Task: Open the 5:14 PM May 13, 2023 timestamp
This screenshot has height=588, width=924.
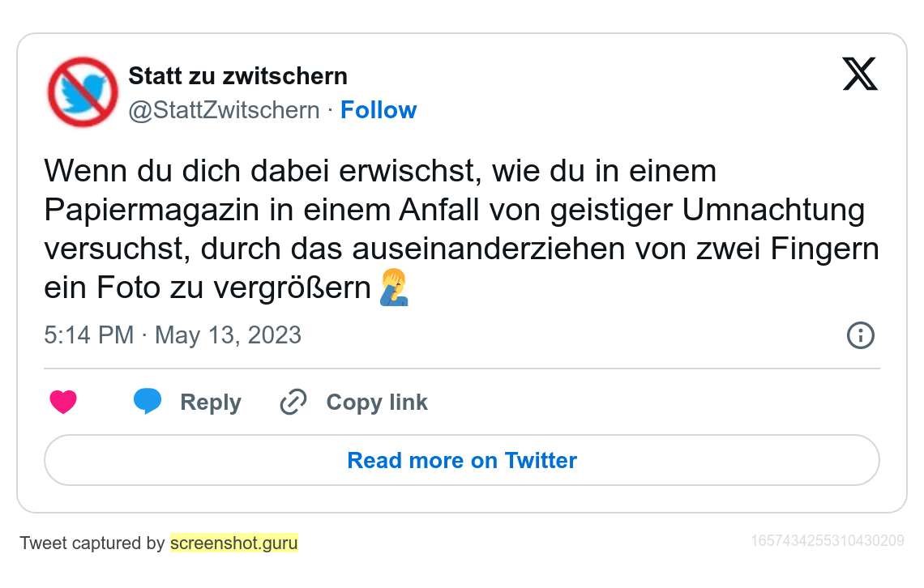Action: (x=173, y=335)
